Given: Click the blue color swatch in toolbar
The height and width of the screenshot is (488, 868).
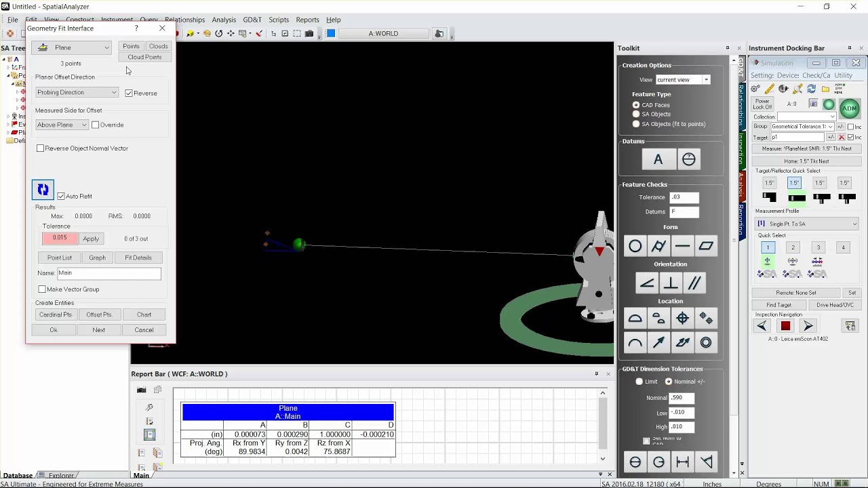Looking at the screenshot, I should [331, 33].
